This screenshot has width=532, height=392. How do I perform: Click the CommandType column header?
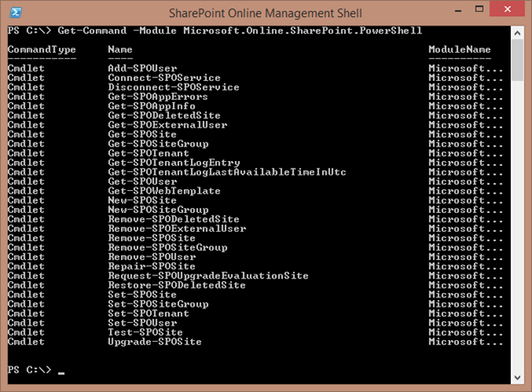pyautogui.click(x=42, y=49)
